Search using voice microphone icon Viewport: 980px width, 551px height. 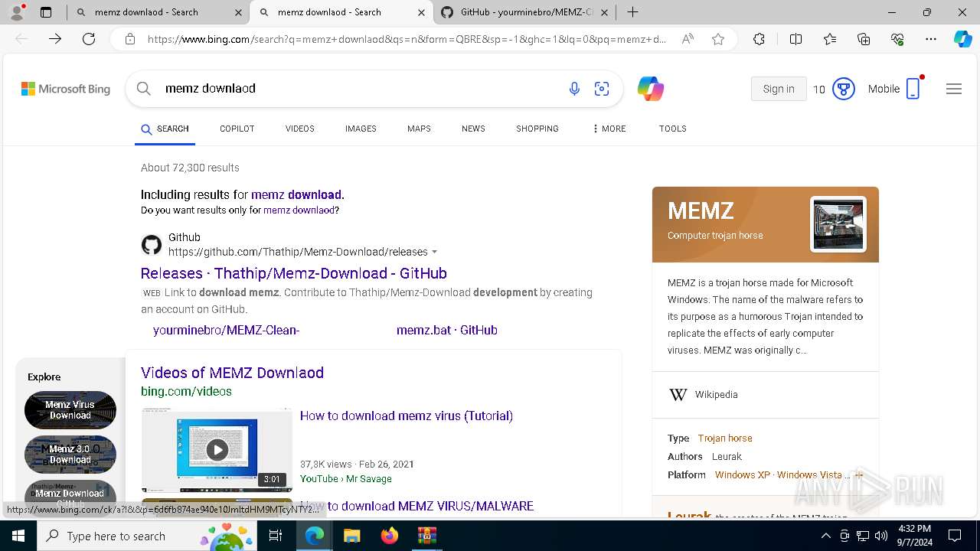click(x=574, y=89)
